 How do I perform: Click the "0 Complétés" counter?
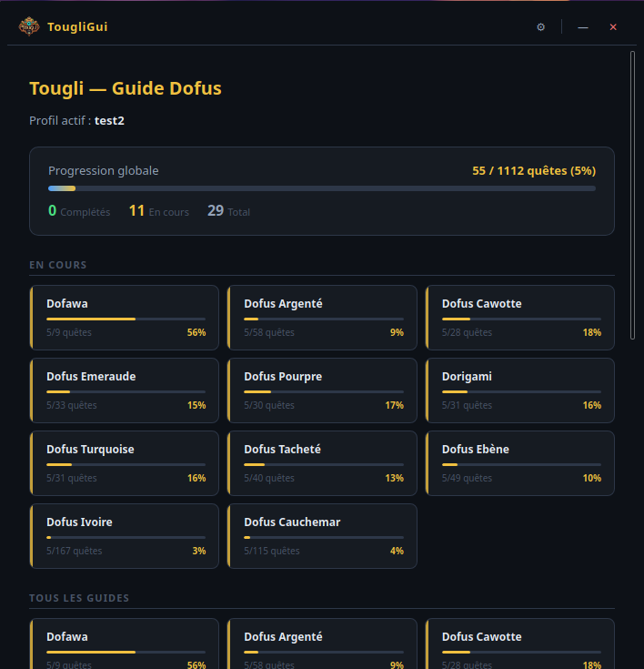pyautogui.click(x=79, y=211)
